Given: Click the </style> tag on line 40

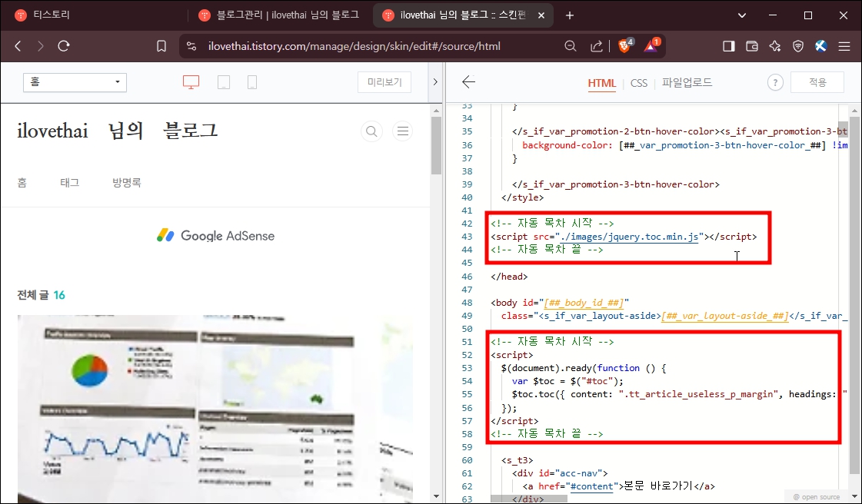Looking at the screenshot, I should pyautogui.click(x=522, y=197).
